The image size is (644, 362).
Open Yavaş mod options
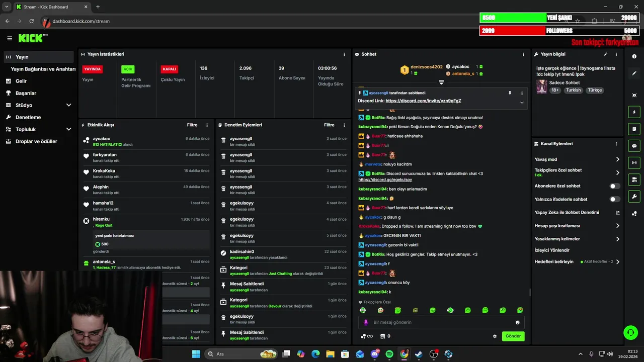pos(577,159)
